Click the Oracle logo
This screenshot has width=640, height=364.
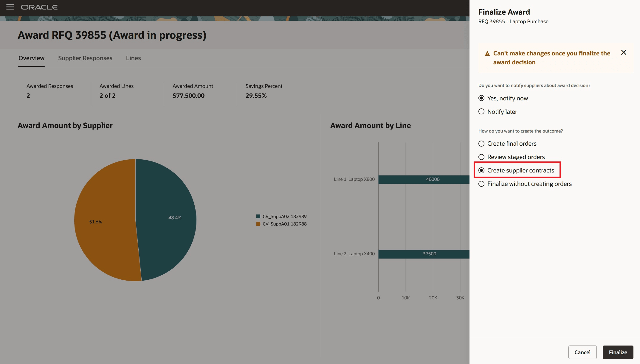[39, 7]
